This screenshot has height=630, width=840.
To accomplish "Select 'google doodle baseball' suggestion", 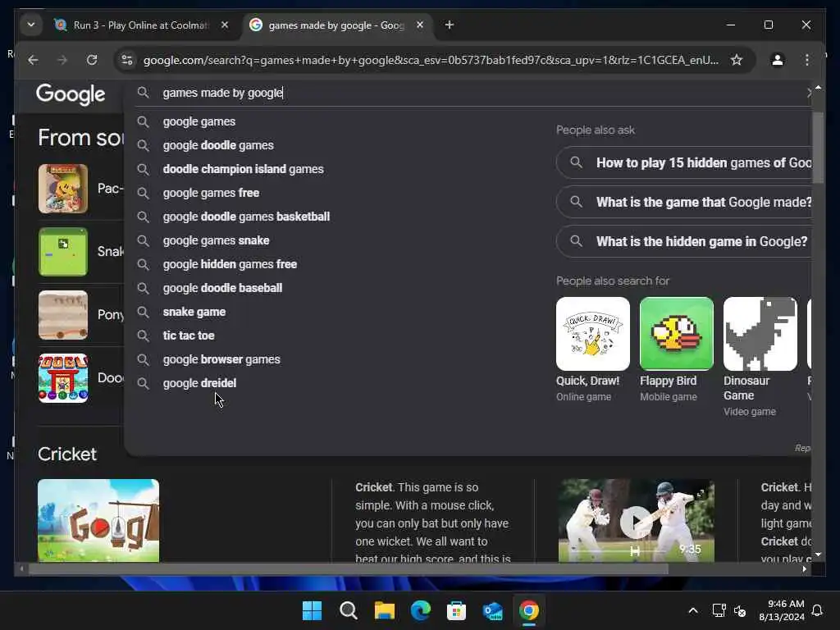I will [222, 288].
